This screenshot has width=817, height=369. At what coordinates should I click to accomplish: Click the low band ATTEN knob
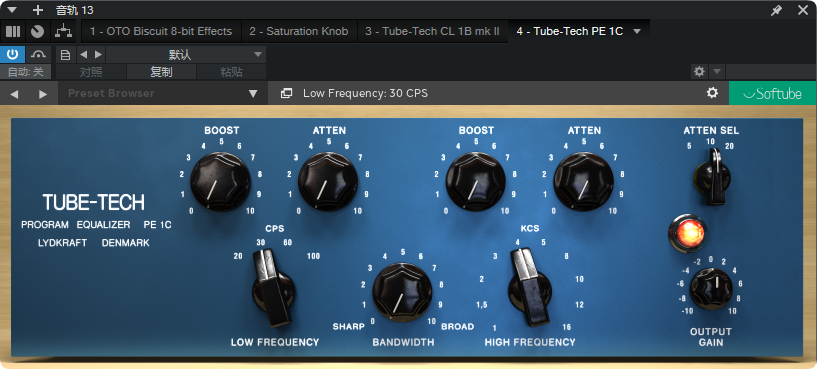(x=328, y=182)
